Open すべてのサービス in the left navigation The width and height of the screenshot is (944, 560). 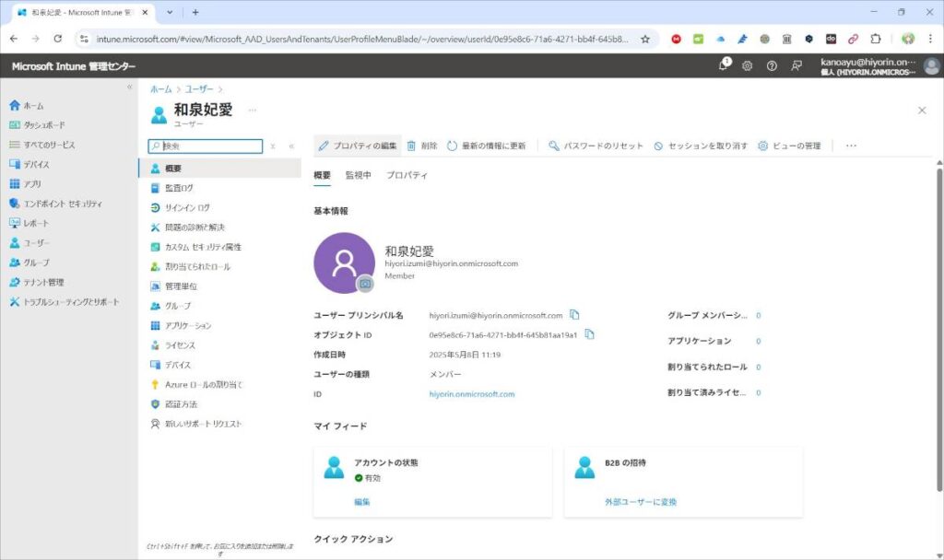click(42, 145)
